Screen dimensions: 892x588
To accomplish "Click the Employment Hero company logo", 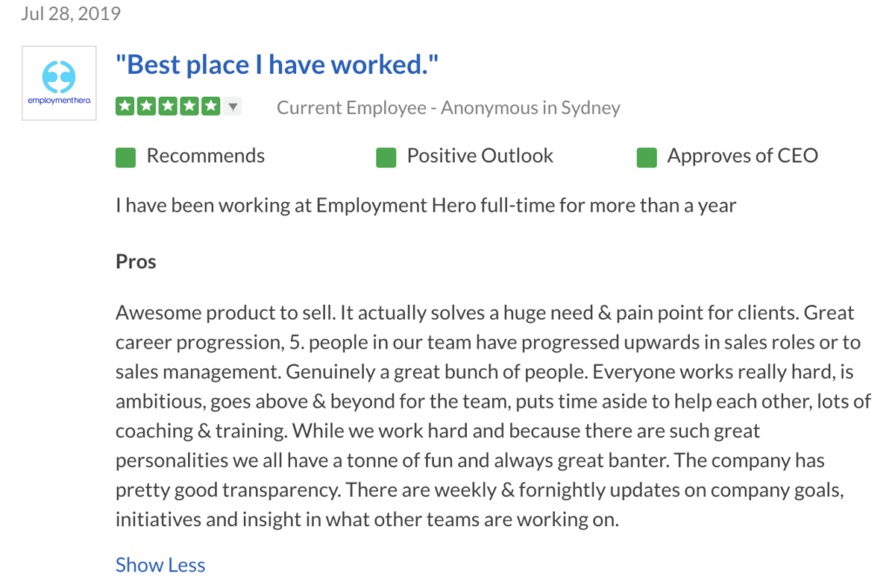I will point(59,83).
